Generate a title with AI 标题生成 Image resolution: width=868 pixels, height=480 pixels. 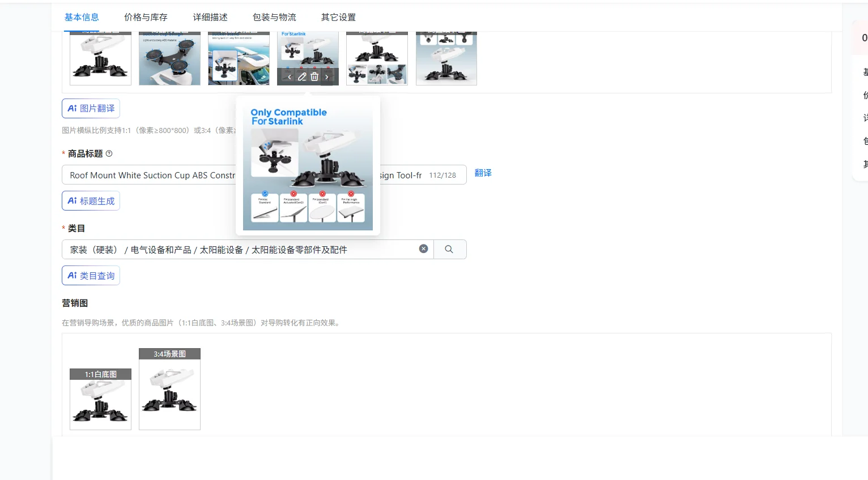(x=91, y=201)
